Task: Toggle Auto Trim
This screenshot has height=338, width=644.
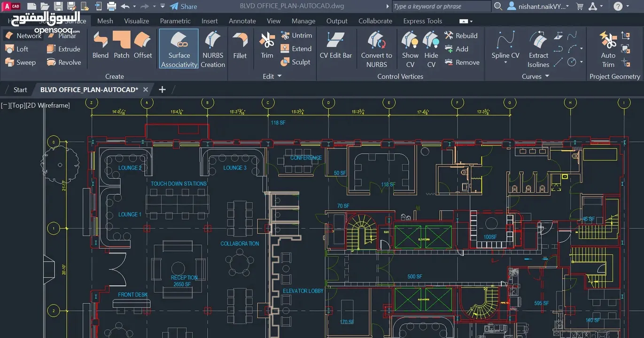Action: pyautogui.click(x=608, y=49)
